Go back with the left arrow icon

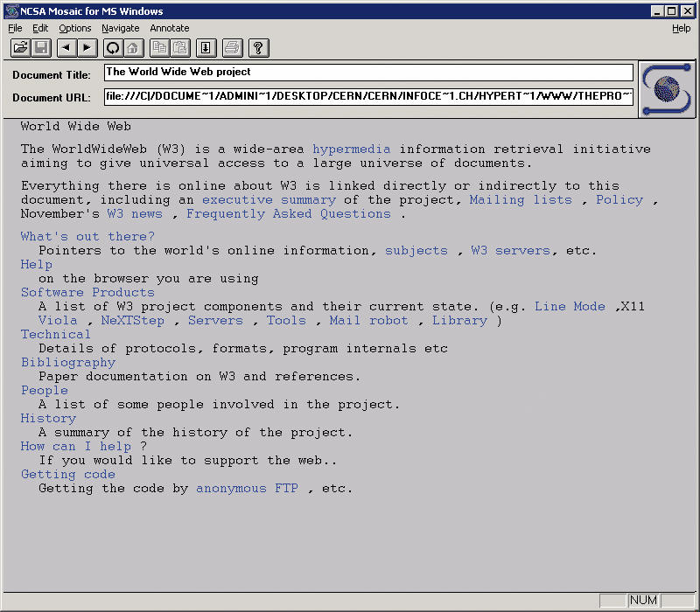click(67, 48)
